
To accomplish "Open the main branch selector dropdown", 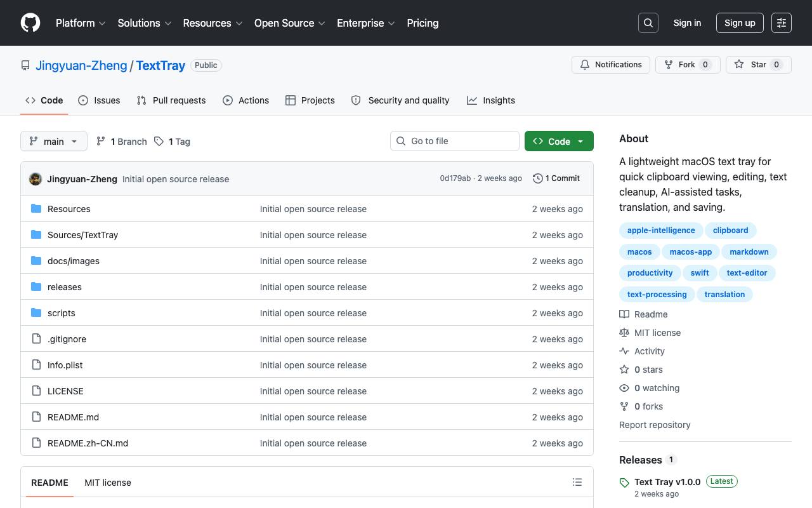I will [54, 141].
